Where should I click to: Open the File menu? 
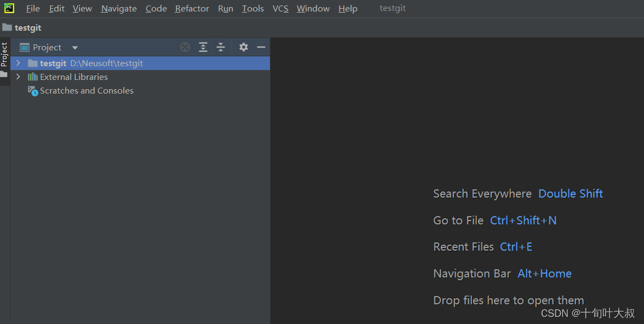33,9
